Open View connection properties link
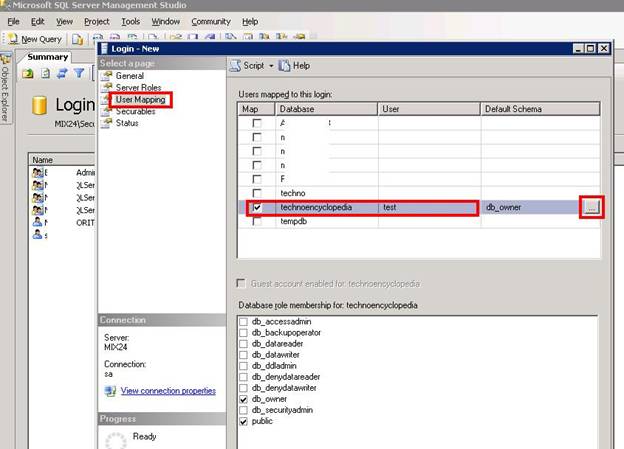Viewport: 624px width, 449px height. 168,391
